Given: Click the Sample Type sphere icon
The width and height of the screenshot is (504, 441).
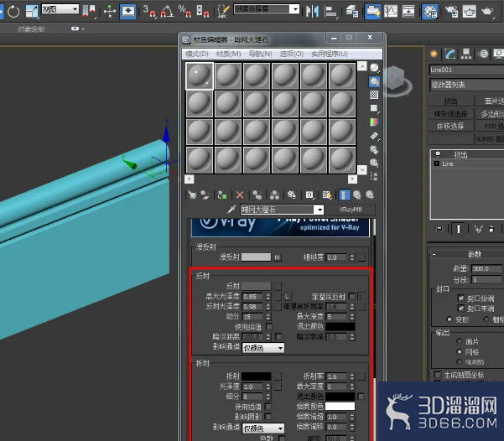Looking at the screenshot, I should (x=374, y=68).
